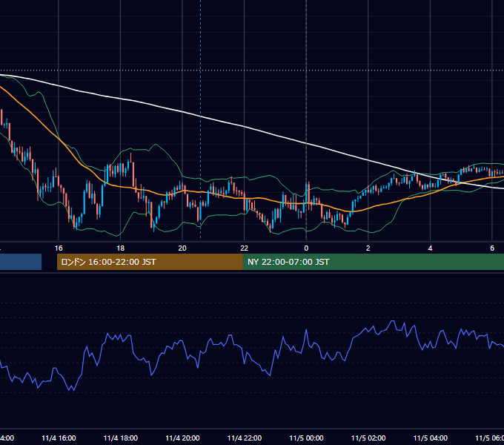Click the "6" hour label on price chart axis

pyautogui.click(x=492, y=248)
